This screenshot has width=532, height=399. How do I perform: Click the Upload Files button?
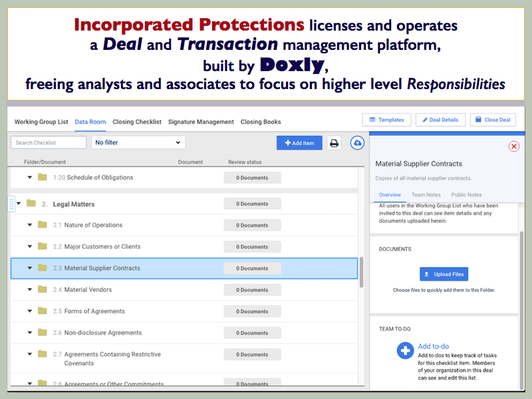444,274
